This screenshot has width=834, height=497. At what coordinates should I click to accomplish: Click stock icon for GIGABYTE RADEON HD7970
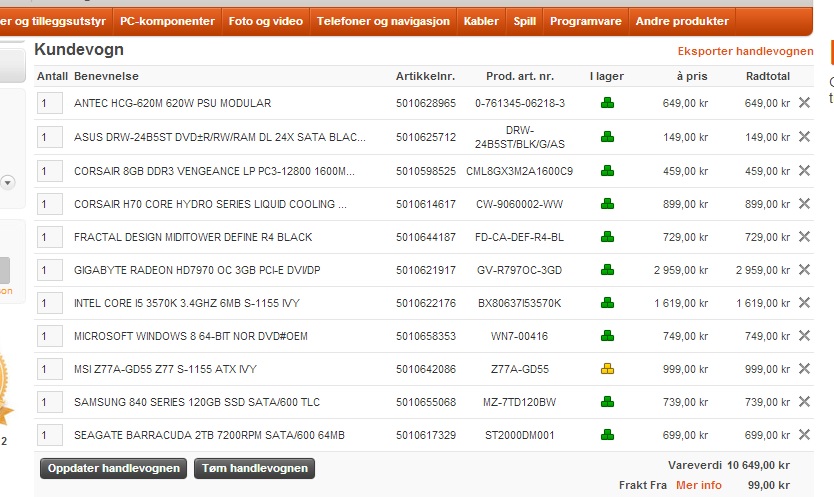(607, 270)
